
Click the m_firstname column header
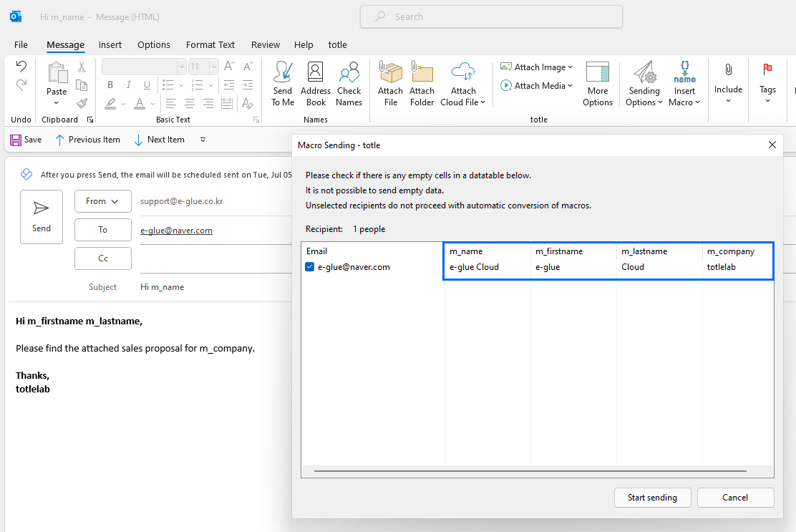559,251
